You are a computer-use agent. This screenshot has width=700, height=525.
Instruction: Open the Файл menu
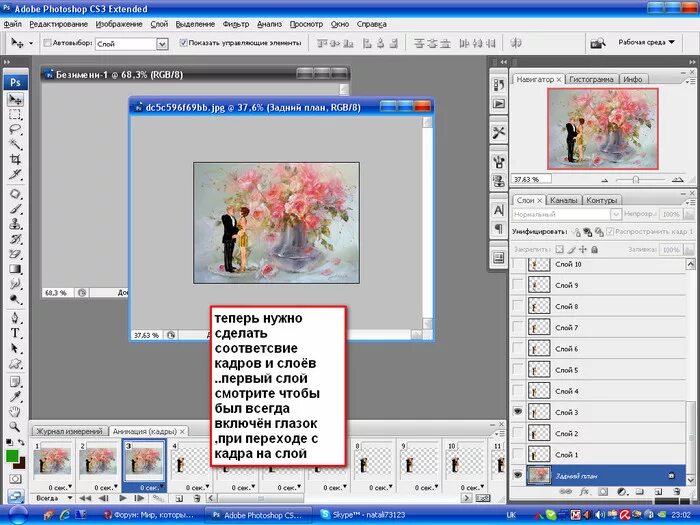(12, 24)
